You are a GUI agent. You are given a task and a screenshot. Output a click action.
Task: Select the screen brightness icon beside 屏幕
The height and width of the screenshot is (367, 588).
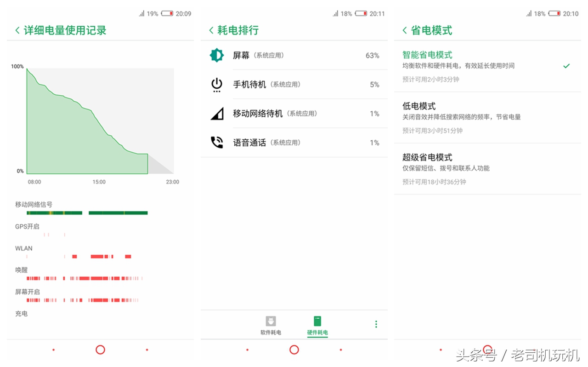pyautogui.click(x=216, y=55)
